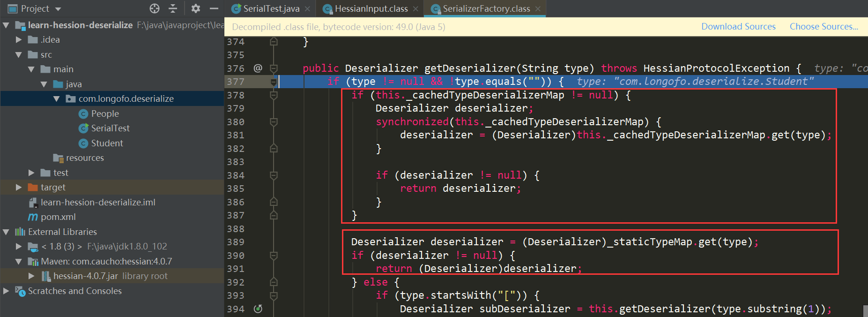Screen dimensions: 868x317
Task: Select learn-hession-deserialize.iml file
Action: point(98,203)
